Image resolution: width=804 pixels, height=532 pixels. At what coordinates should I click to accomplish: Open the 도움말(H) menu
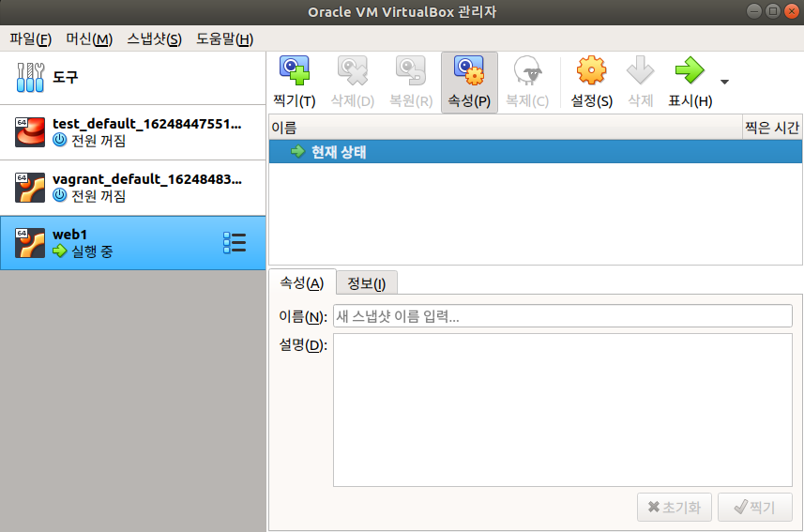(x=224, y=39)
